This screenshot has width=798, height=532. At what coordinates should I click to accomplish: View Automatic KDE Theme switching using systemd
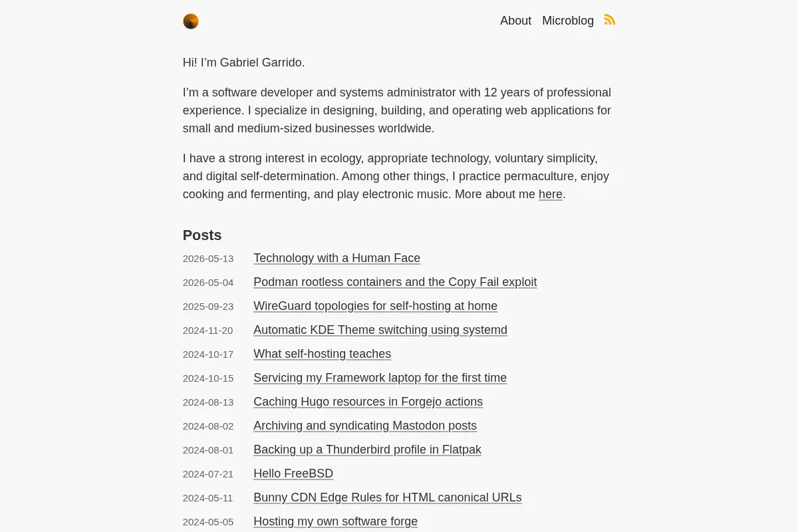pos(380,330)
